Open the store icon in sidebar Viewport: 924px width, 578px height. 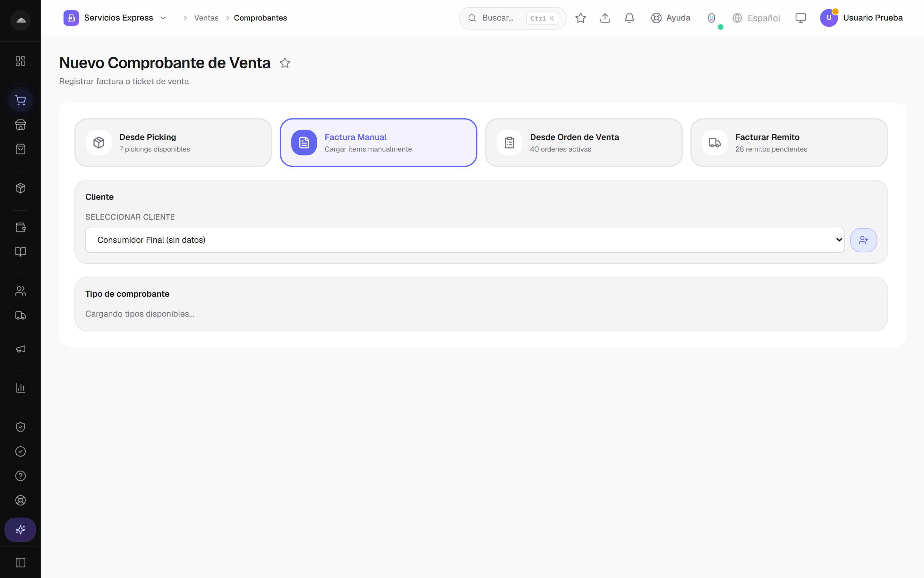coord(20,125)
